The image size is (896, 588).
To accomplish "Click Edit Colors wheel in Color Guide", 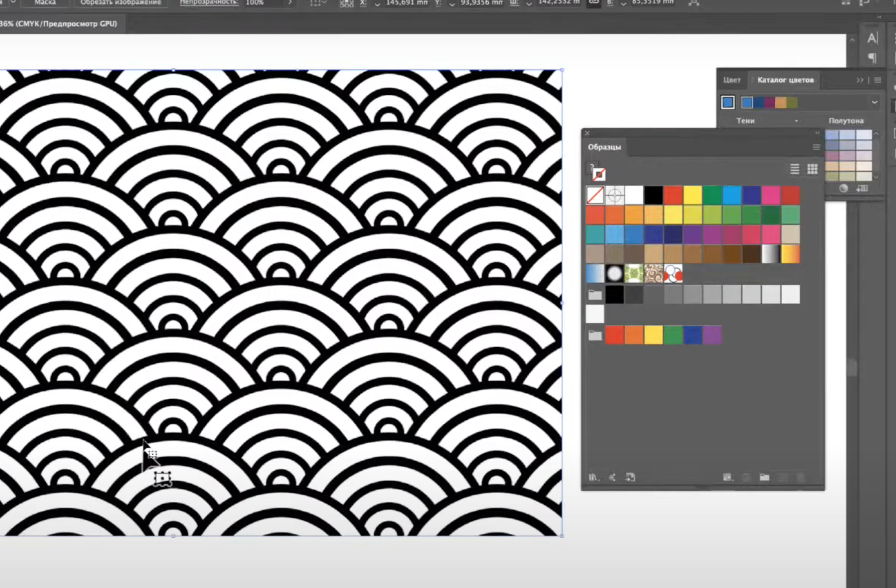I will (x=843, y=188).
